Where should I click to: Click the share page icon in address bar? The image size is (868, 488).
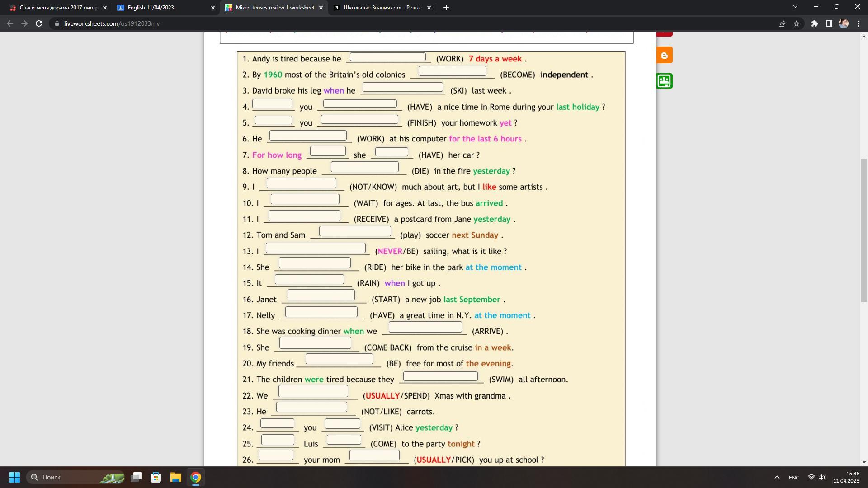point(782,23)
